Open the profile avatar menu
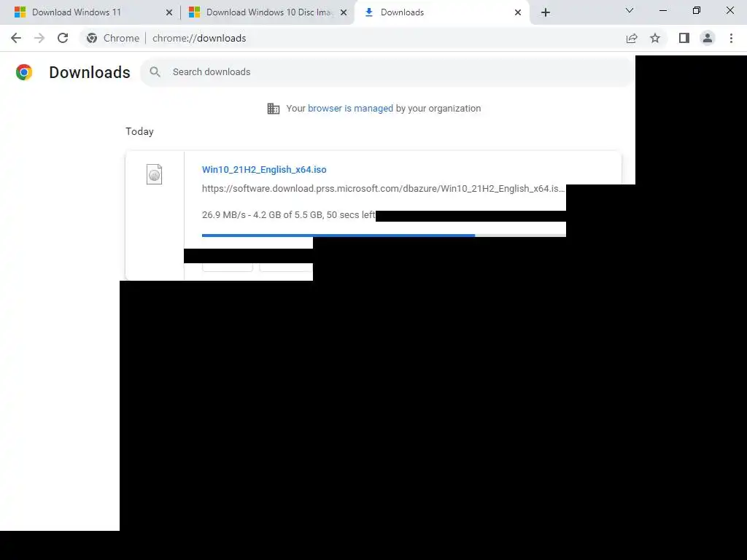The height and width of the screenshot is (560, 747). pos(708,38)
